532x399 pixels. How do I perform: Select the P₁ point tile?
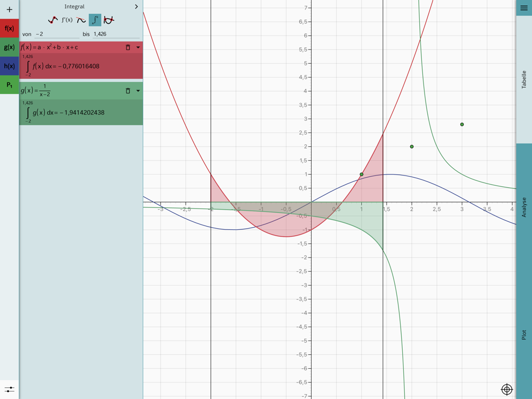(x=9, y=85)
